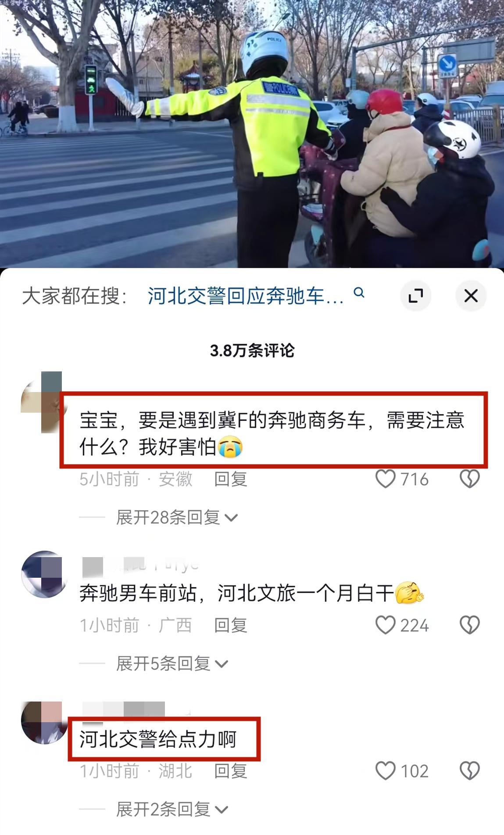This screenshot has width=504, height=835.
Task: Reply to the Hubei comment
Action: (231, 771)
